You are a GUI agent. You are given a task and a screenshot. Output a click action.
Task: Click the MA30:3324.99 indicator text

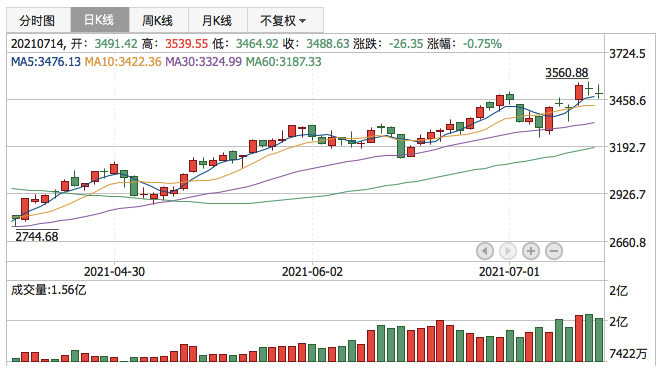coord(203,62)
